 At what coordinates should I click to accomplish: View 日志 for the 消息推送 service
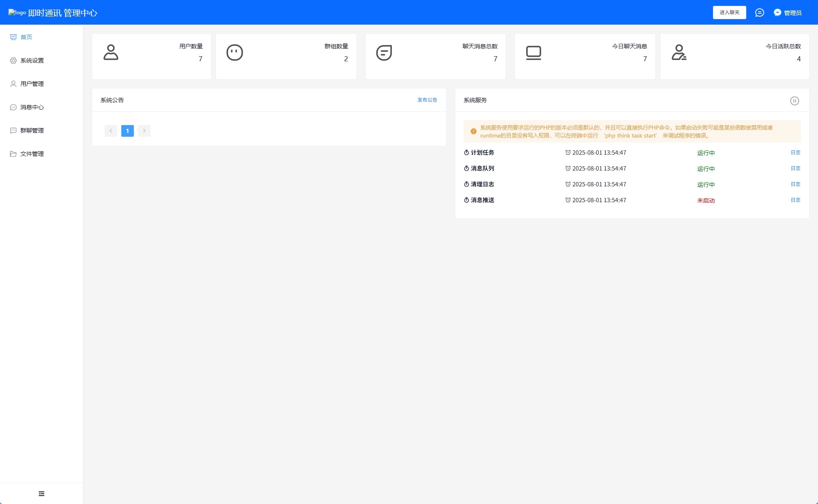point(795,200)
